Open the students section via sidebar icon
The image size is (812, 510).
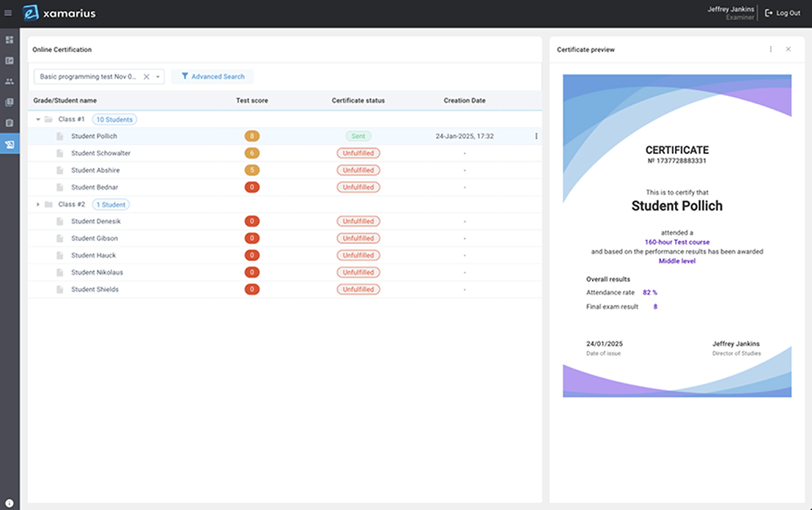click(10, 81)
